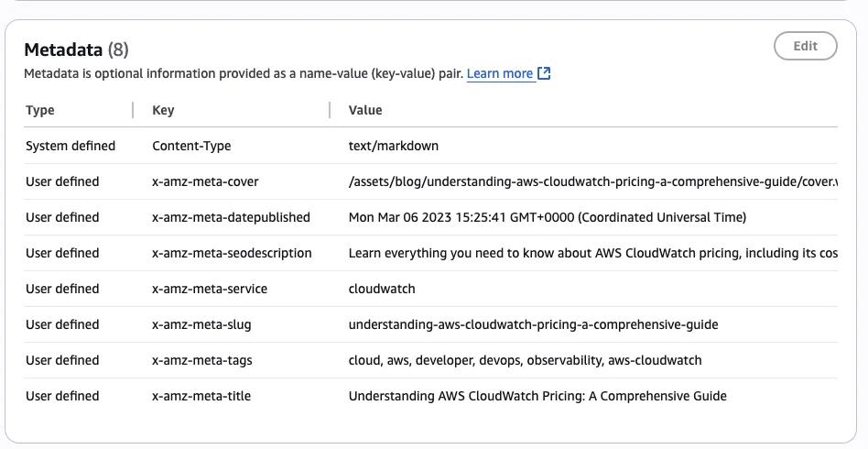The height and width of the screenshot is (449, 868).
Task: Open the Learn more link
Action: 499,73
